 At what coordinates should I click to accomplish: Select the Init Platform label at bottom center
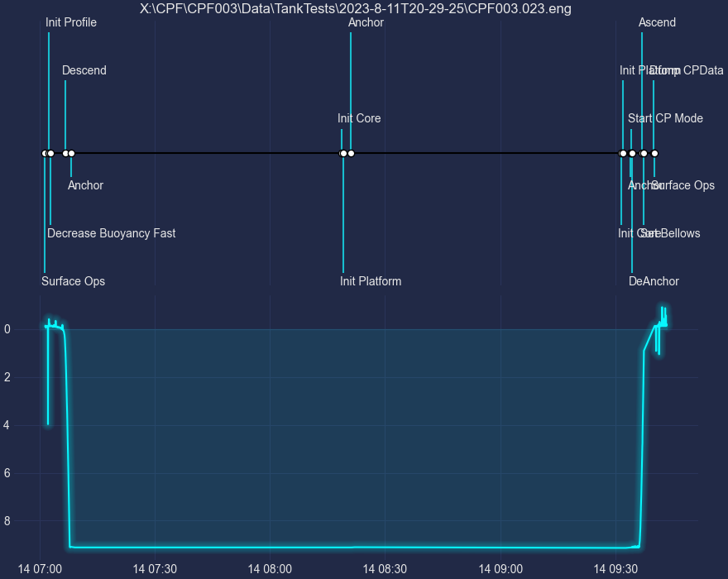click(x=371, y=281)
